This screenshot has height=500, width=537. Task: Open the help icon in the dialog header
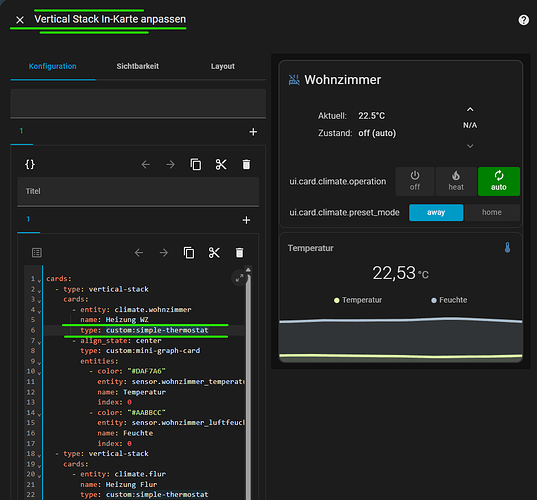click(523, 20)
